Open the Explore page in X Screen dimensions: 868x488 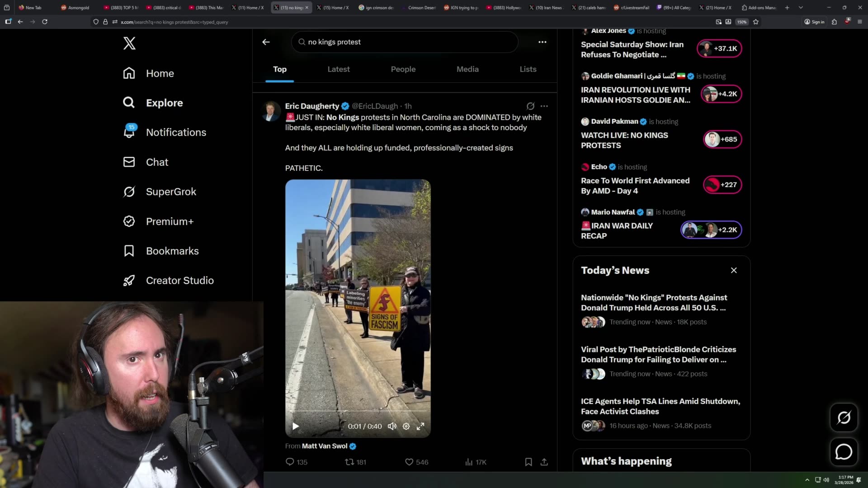tap(153, 103)
